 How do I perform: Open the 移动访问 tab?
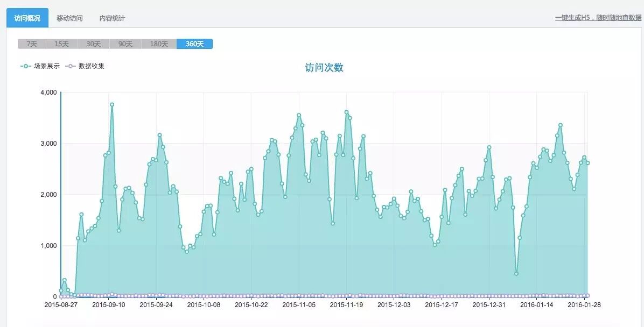tap(69, 18)
